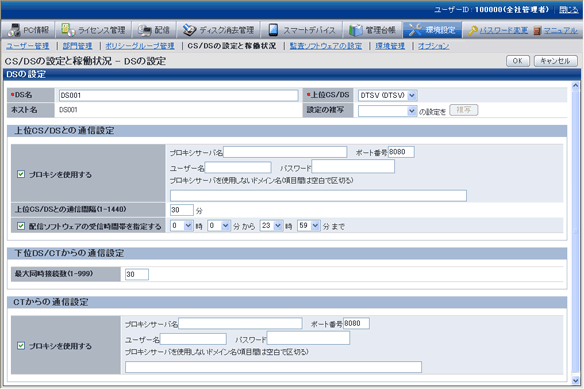This screenshot has width=584, height=389.
Task: Click the ライセンス管理 license icon
Action: point(66,29)
